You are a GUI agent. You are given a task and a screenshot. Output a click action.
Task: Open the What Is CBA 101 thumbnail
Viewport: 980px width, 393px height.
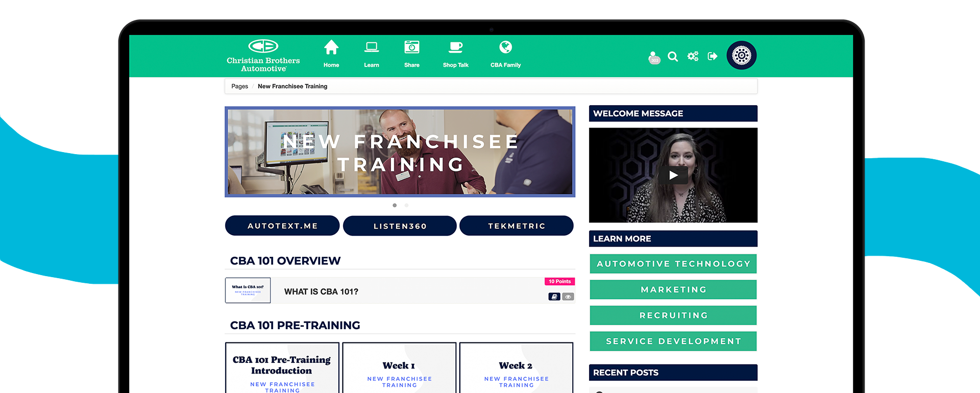click(x=248, y=290)
